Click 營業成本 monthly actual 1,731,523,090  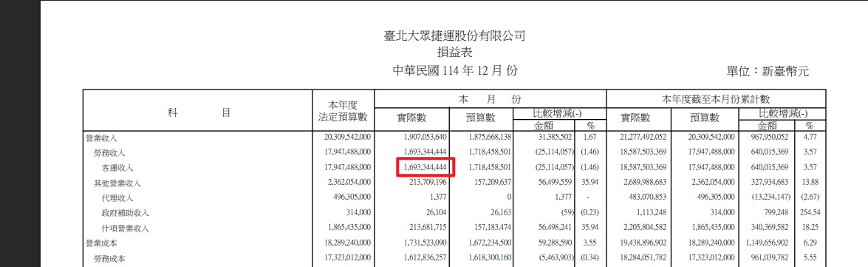[x=425, y=243]
